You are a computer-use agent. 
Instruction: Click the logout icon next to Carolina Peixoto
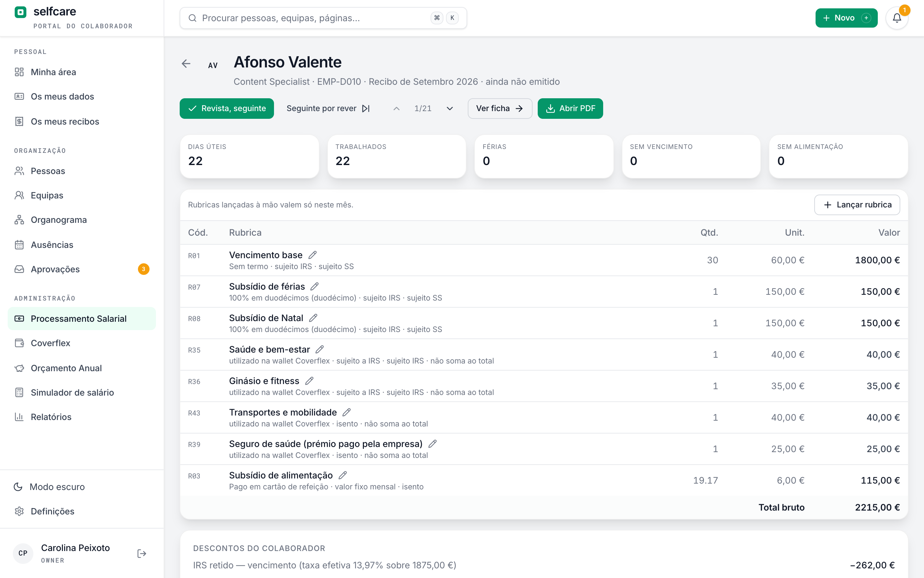point(142,554)
